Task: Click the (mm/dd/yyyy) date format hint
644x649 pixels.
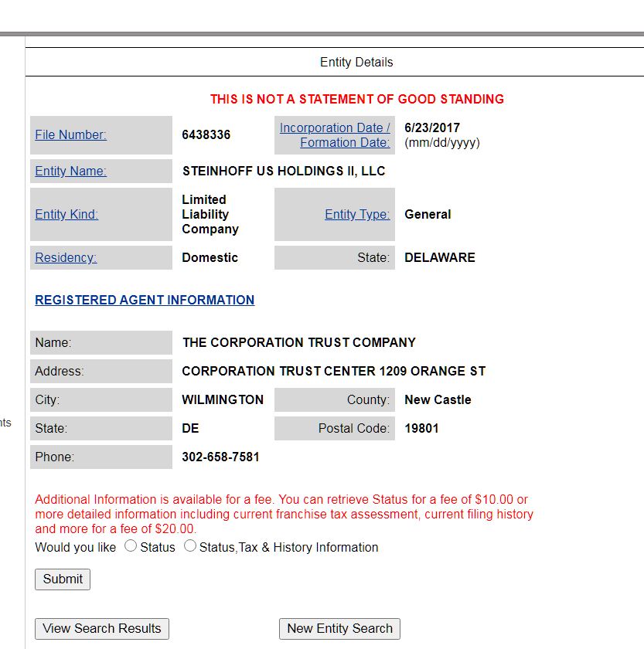Action: 442,143
